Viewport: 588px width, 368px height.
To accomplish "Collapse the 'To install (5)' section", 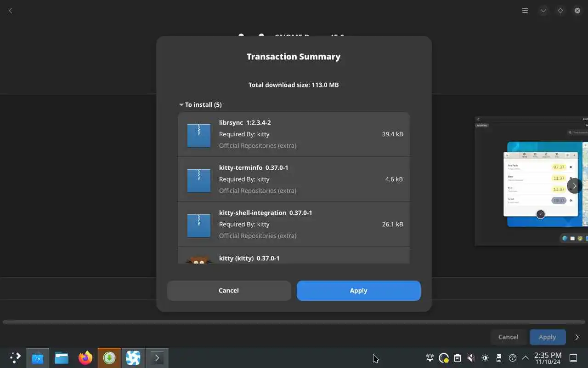I will point(201,104).
